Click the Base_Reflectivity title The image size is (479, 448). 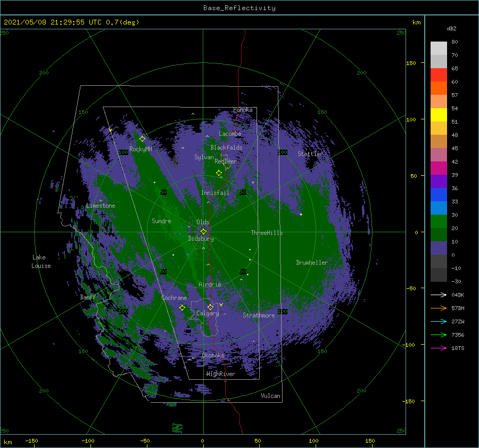240,8
